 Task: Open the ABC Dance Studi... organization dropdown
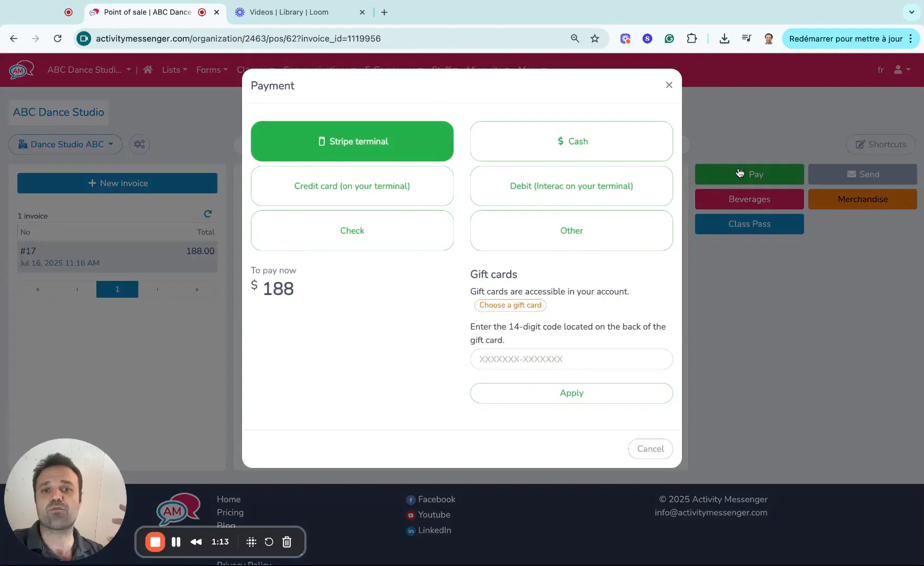pos(89,70)
